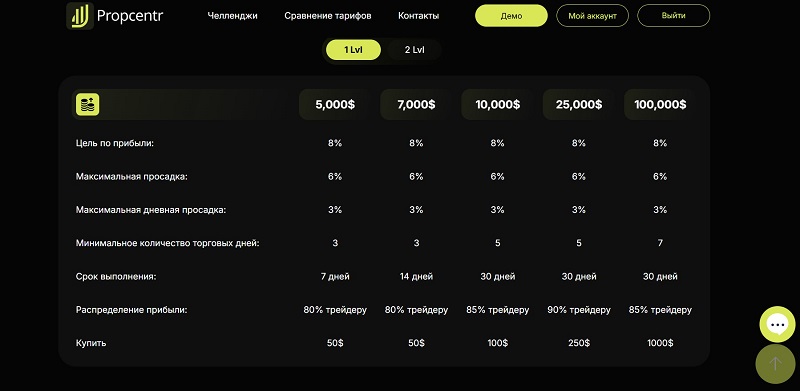Buy the challenge priced at 250$

tap(579, 343)
